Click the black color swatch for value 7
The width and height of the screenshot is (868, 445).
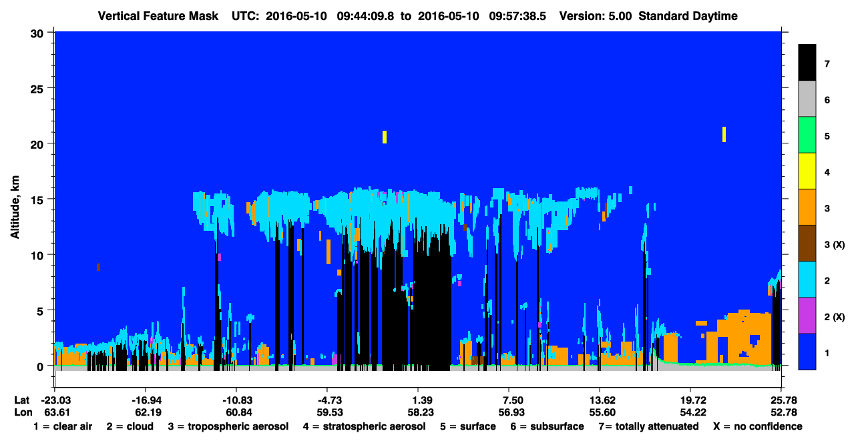(x=807, y=63)
